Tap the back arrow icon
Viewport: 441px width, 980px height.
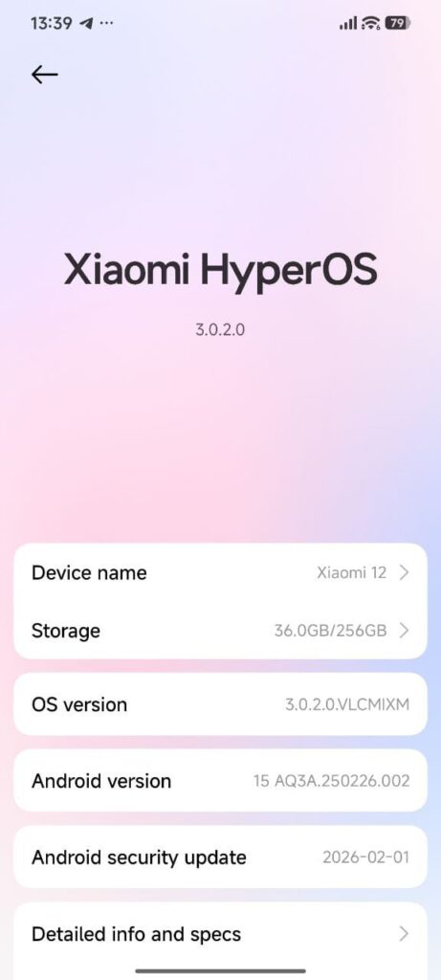pos(44,75)
